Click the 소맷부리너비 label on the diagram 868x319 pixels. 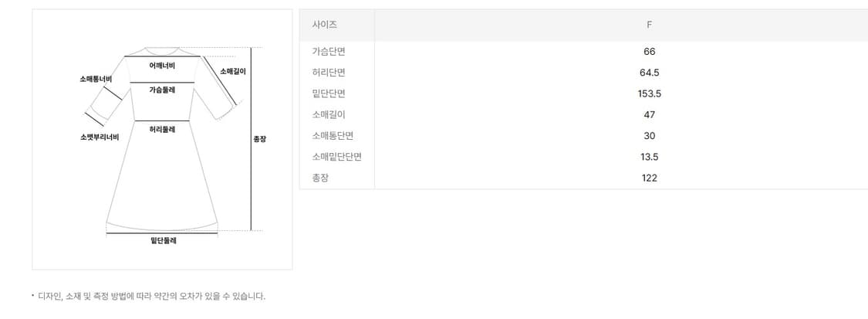[100, 137]
